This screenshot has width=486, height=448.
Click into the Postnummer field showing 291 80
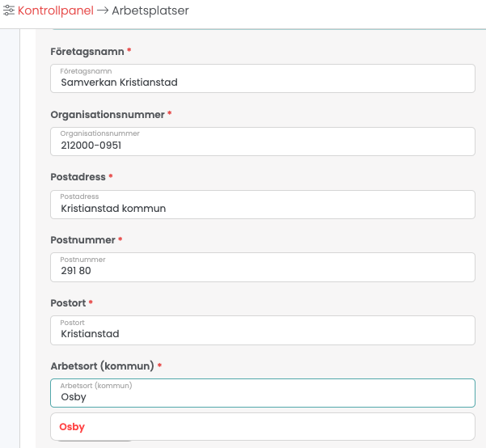[x=263, y=267]
